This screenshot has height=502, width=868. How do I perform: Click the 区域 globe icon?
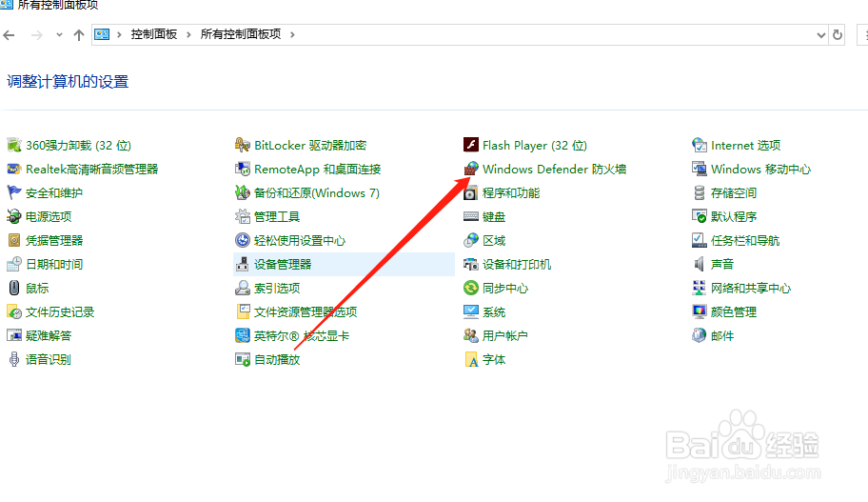tap(470, 240)
